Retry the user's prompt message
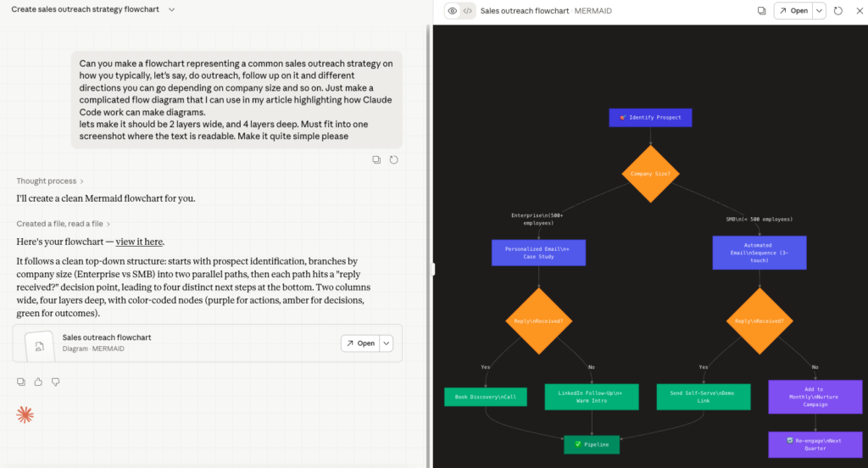 click(x=393, y=159)
